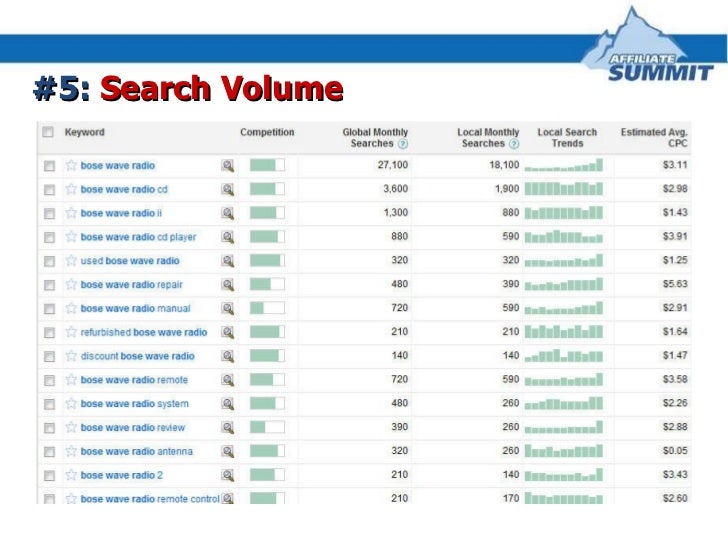
Task: Open the 'bose wave radio cd player' keyword link
Action: click(138, 237)
